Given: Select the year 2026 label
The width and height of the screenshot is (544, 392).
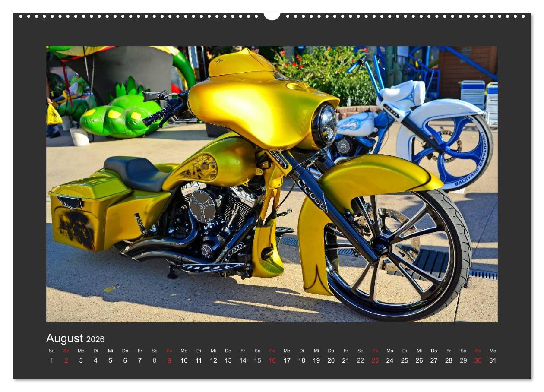Looking at the screenshot, I should [x=95, y=339].
